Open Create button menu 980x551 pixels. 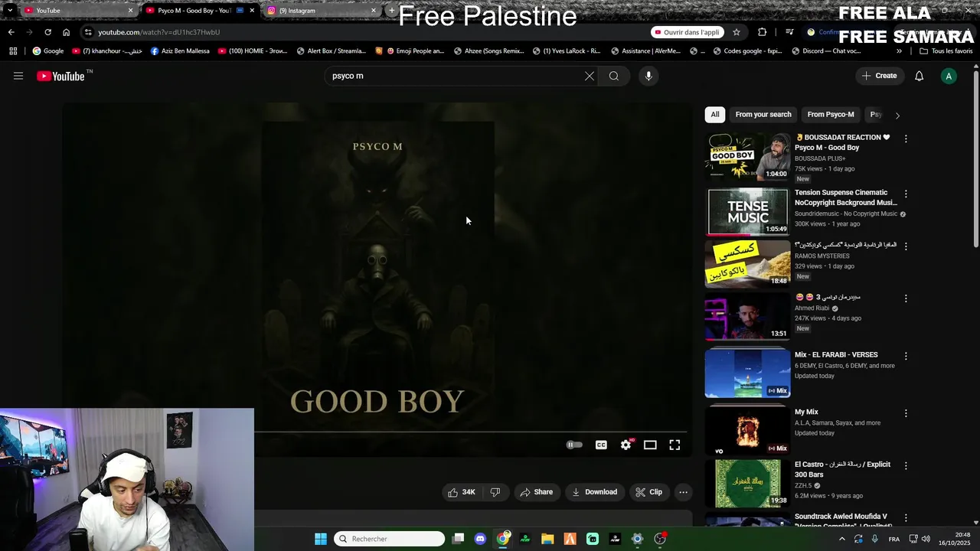click(x=879, y=76)
